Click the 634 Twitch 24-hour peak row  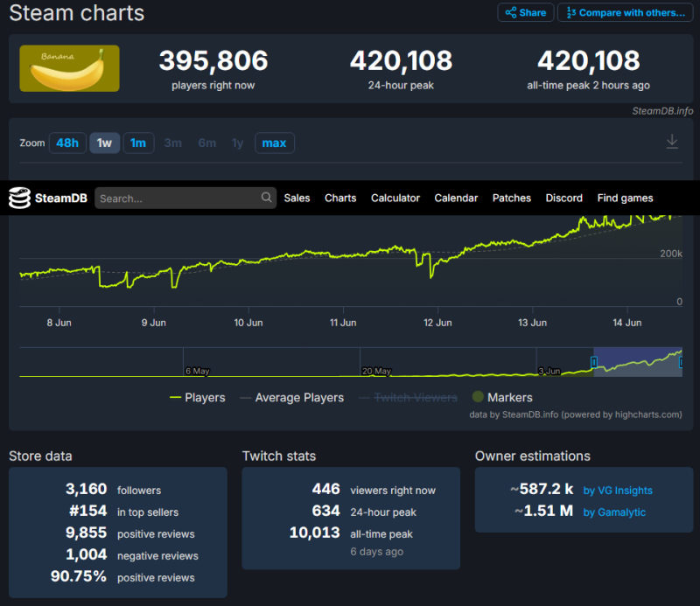click(x=364, y=511)
